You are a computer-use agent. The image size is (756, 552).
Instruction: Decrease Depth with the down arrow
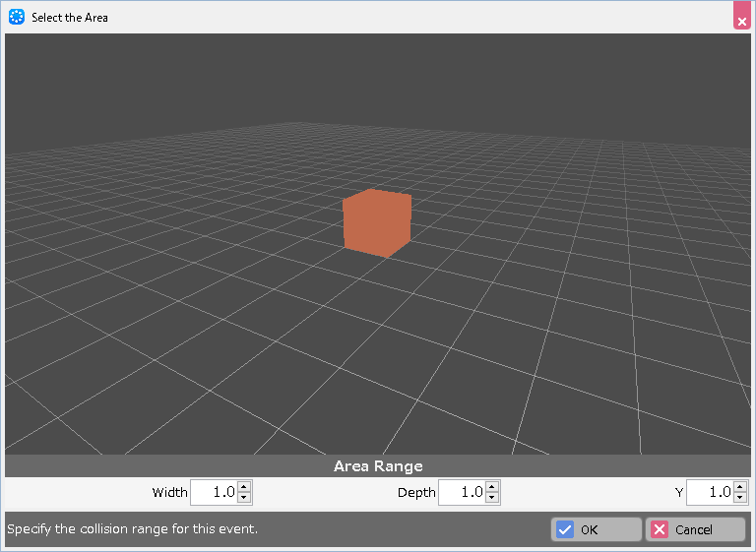(x=493, y=498)
